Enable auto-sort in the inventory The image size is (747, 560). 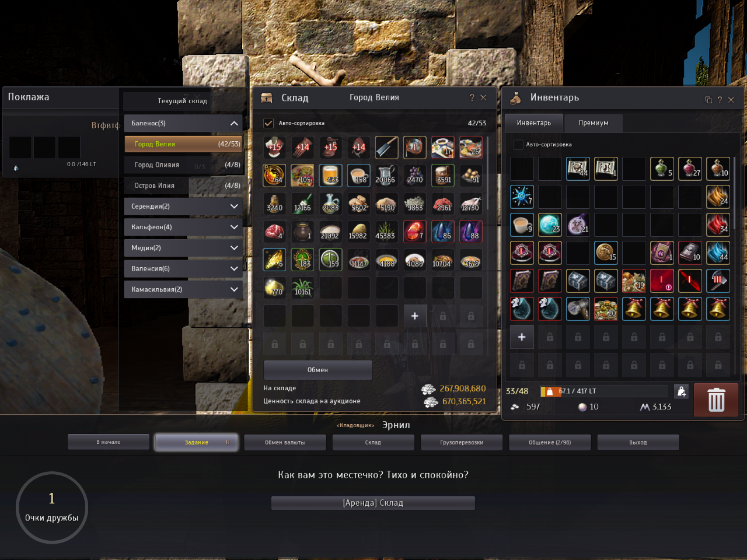pyautogui.click(x=518, y=144)
